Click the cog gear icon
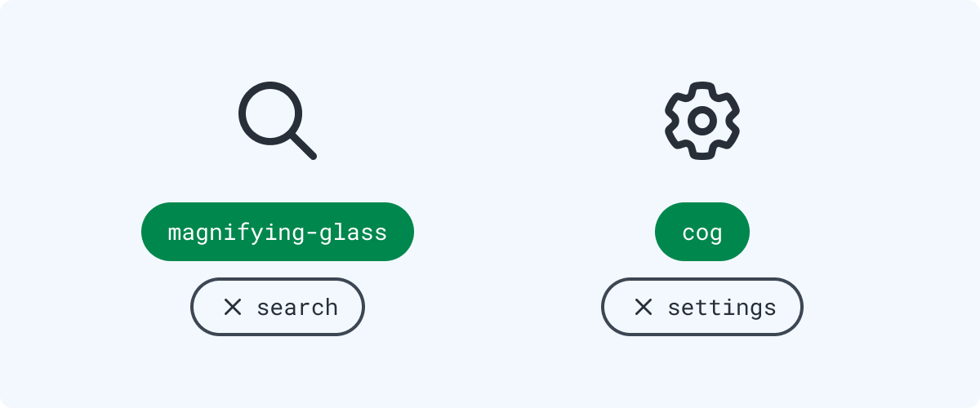The image size is (980, 408). [x=702, y=121]
